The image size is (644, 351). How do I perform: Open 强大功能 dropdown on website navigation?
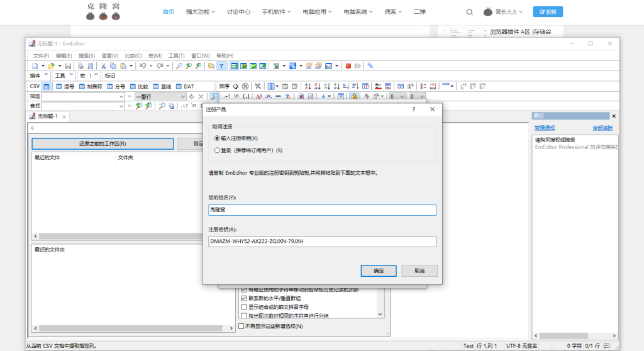tap(200, 12)
